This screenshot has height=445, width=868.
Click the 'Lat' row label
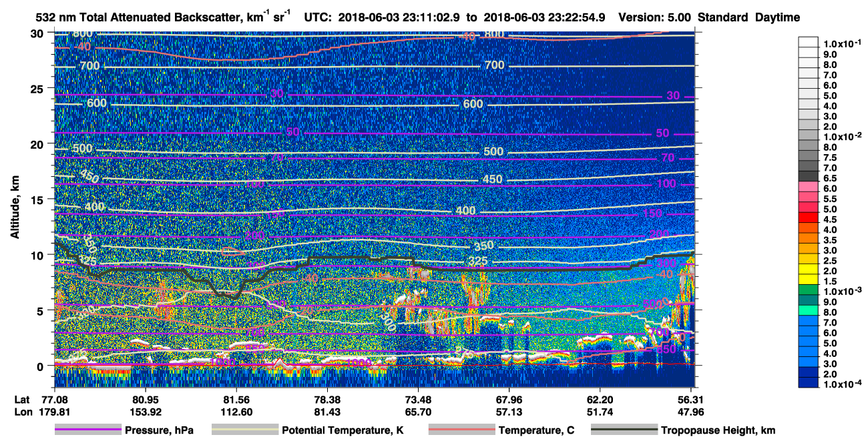point(21,399)
